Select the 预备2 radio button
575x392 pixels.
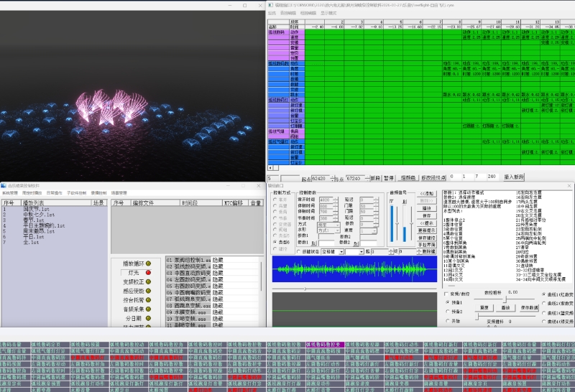pyautogui.click(x=446, y=312)
